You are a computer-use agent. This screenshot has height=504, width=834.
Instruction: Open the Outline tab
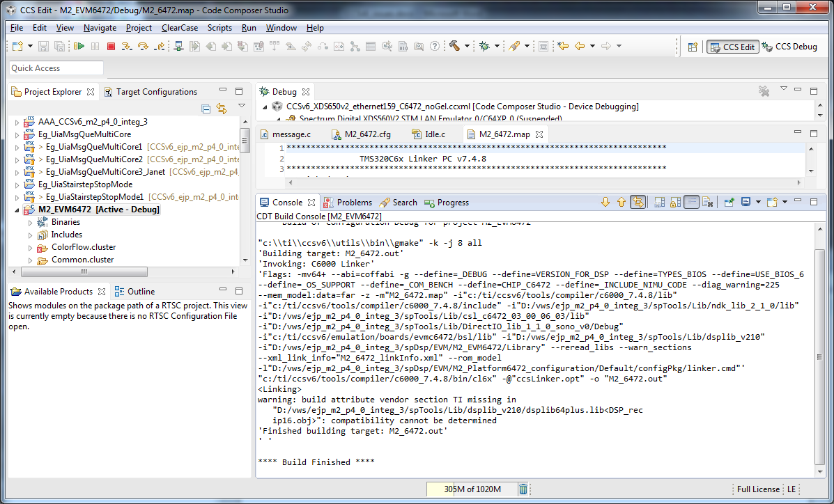pos(134,292)
